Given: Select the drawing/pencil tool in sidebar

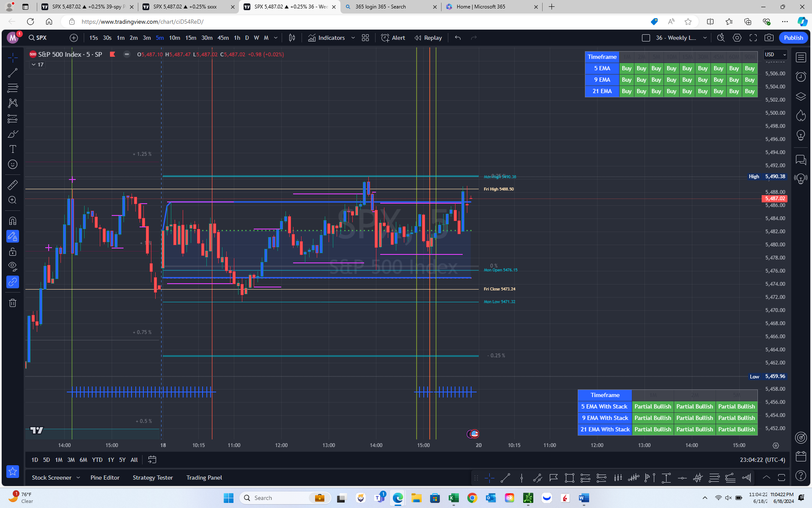Looking at the screenshot, I should point(12,134).
